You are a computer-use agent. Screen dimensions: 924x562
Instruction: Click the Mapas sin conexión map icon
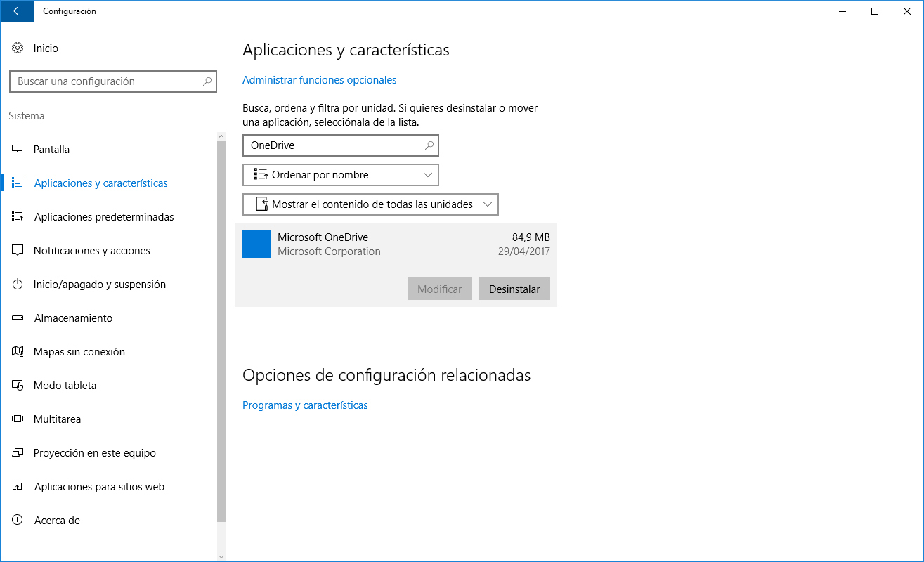click(18, 352)
